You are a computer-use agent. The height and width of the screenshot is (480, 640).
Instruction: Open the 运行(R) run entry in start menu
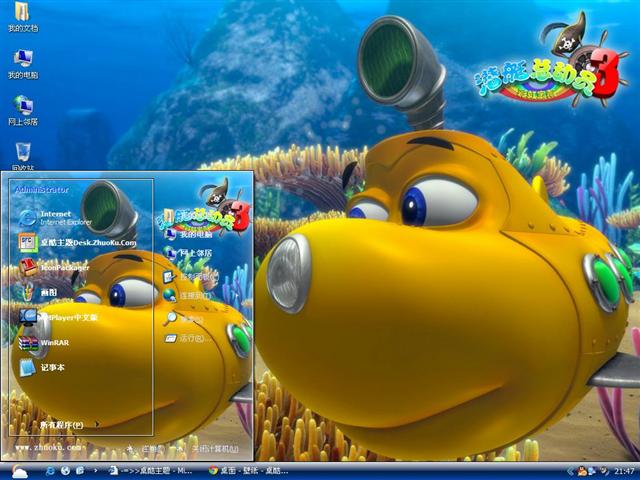pyautogui.click(x=188, y=338)
